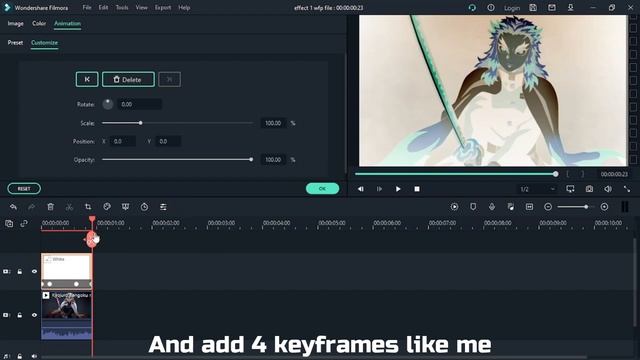Screen dimensions: 640x360
Task: Click the redo arrow icon
Action: 31,207
